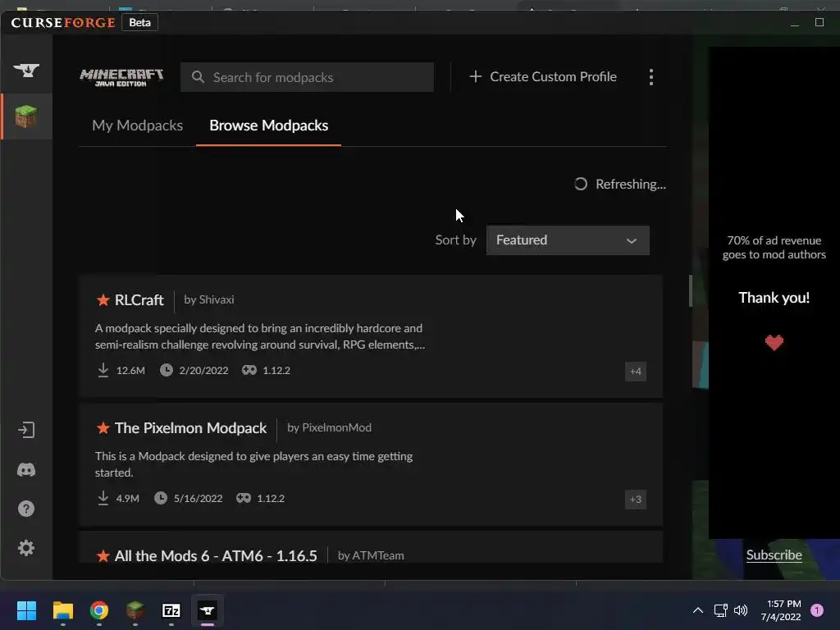Click the sidebar login arrow icon
The height and width of the screenshot is (630, 840).
[26, 430]
